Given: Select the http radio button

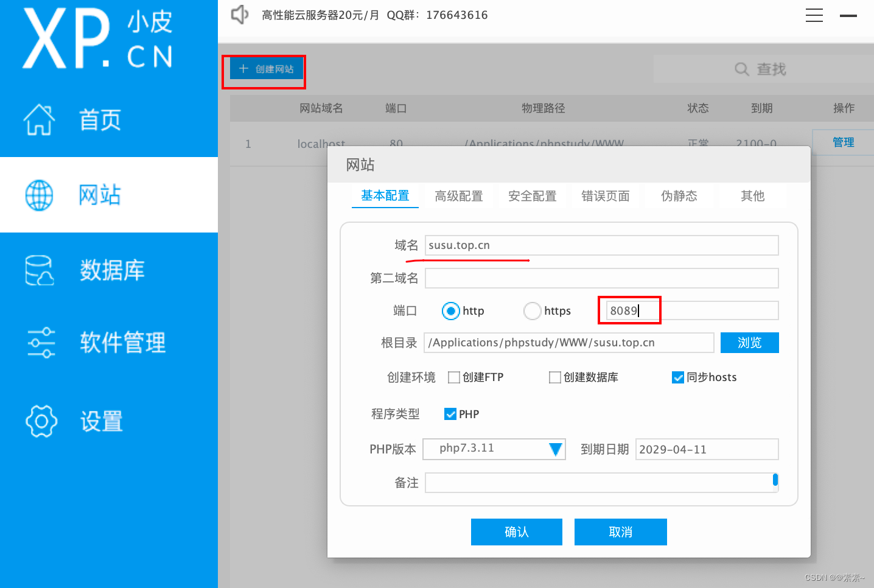Looking at the screenshot, I should (451, 311).
